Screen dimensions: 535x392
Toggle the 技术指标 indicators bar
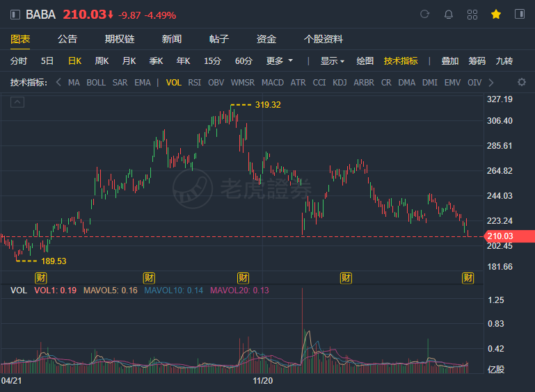[401, 61]
